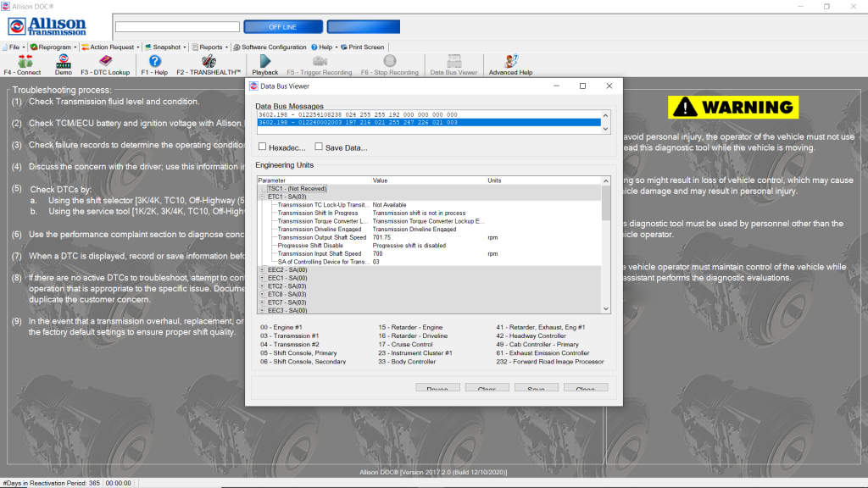Open the Action Request dropdown menu
Image resolution: width=868 pixels, height=488 pixels.
point(110,47)
